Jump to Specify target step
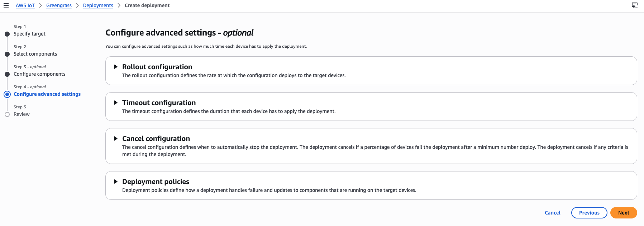The width and height of the screenshot is (644, 226). tap(29, 34)
